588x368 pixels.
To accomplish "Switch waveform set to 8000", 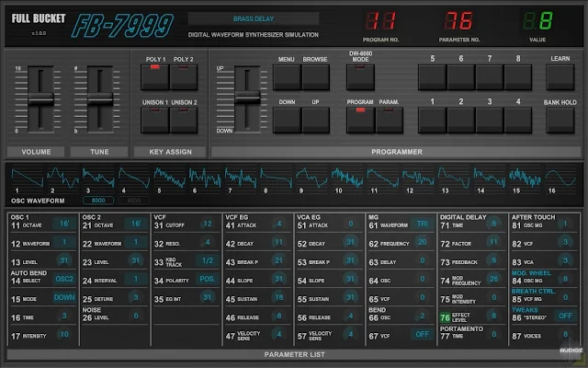I will (x=98, y=201).
